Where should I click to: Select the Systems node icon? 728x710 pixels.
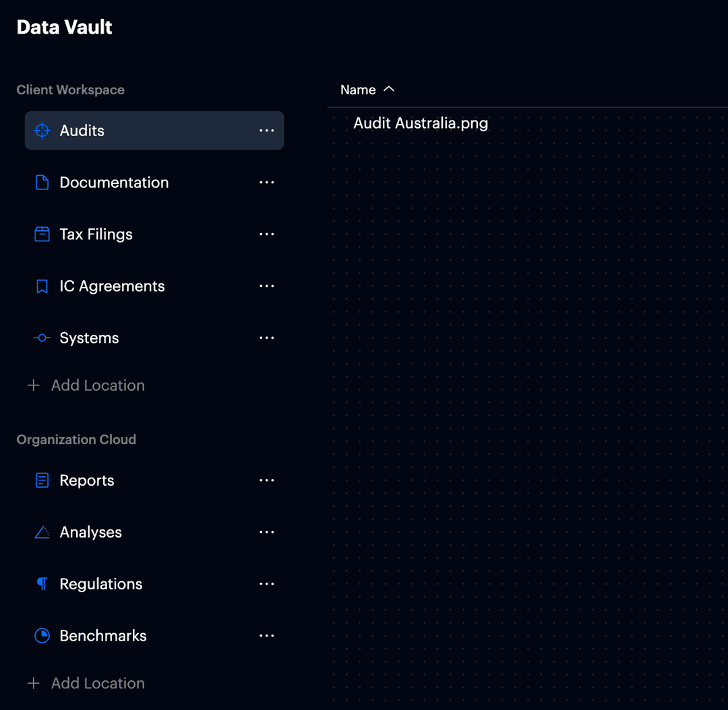pyautogui.click(x=42, y=337)
